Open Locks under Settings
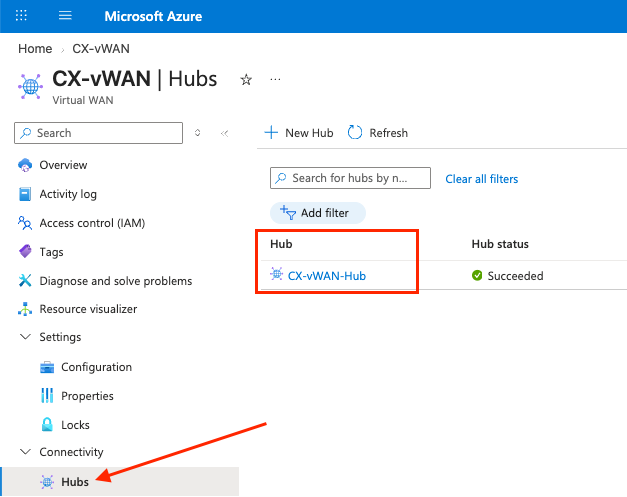Viewport: 627px width, 497px height. click(75, 425)
